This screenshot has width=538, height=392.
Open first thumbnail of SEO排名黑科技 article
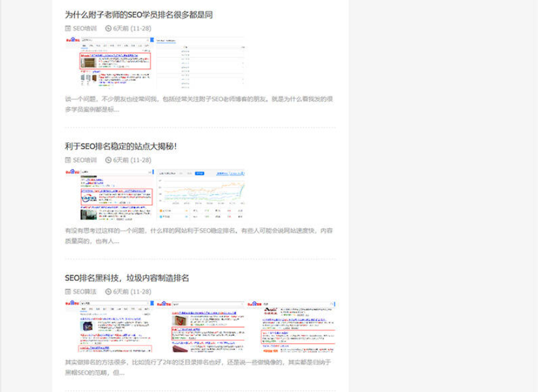[x=109, y=327]
